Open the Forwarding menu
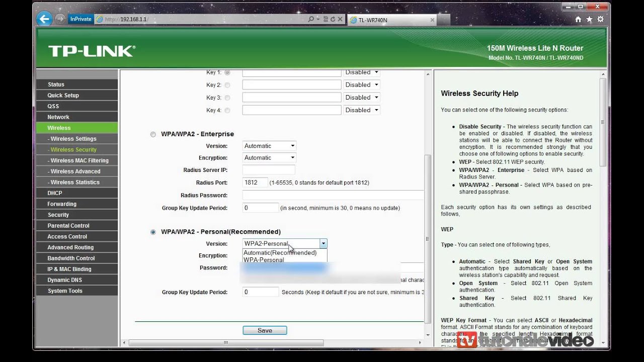This screenshot has height=362, width=644. coord(77,204)
